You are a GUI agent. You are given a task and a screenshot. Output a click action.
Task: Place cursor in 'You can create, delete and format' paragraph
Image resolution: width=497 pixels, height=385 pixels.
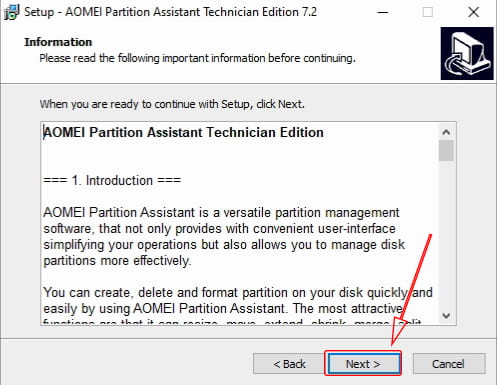pyautogui.click(x=238, y=301)
